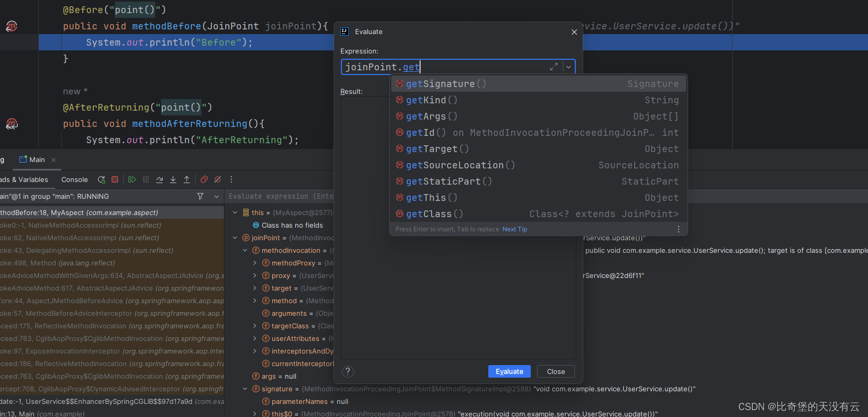
Task: Select getStaticPart() completion
Action: tap(538, 181)
